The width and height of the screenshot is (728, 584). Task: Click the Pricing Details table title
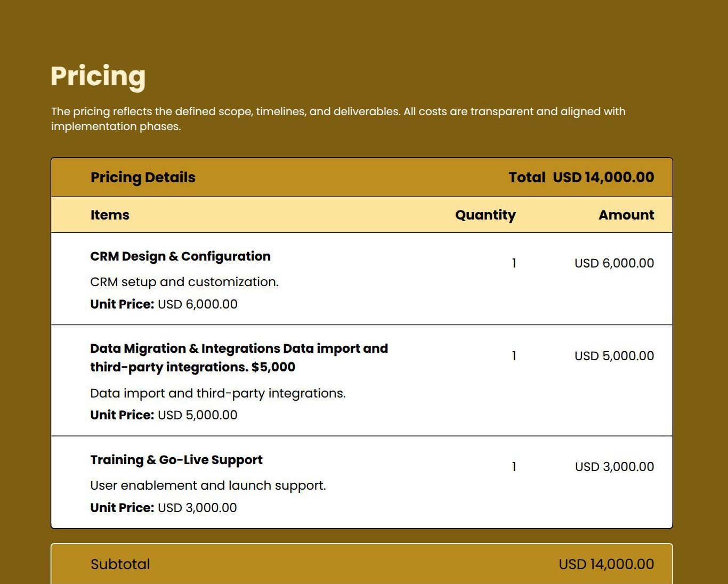click(x=143, y=177)
